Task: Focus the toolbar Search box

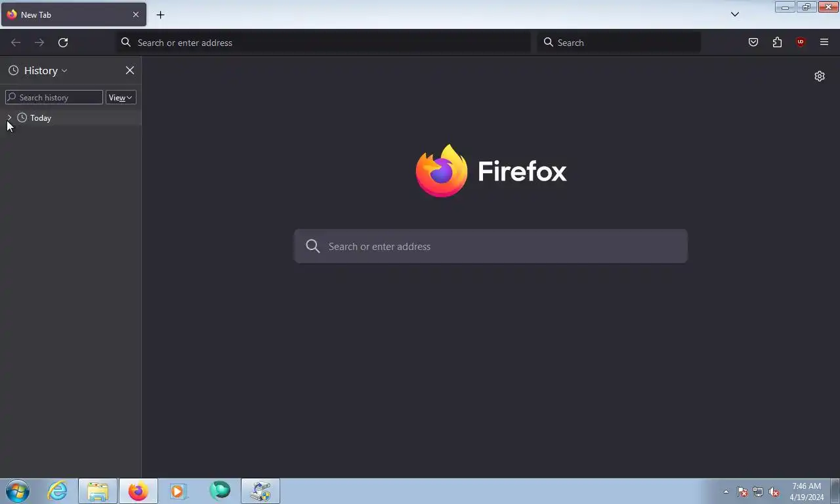Action: [x=619, y=43]
